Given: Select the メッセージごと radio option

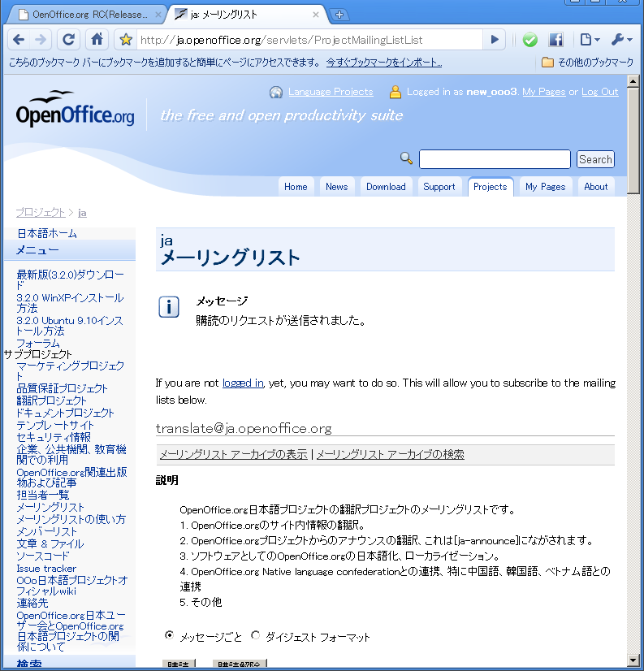Looking at the screenshot, I should (170, 635).
